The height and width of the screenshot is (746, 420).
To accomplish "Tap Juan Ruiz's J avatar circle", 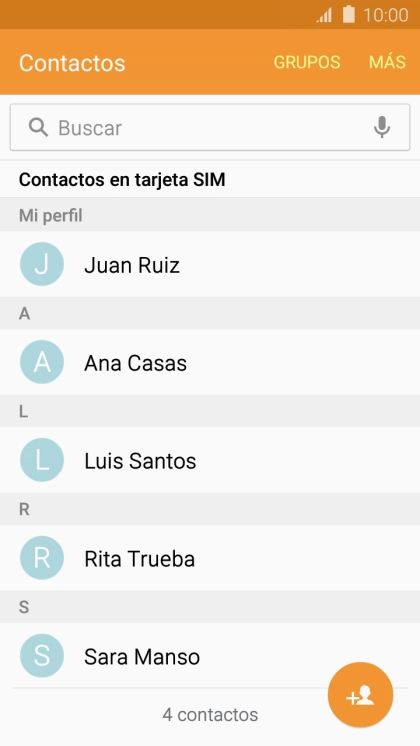I will [42, 264].
